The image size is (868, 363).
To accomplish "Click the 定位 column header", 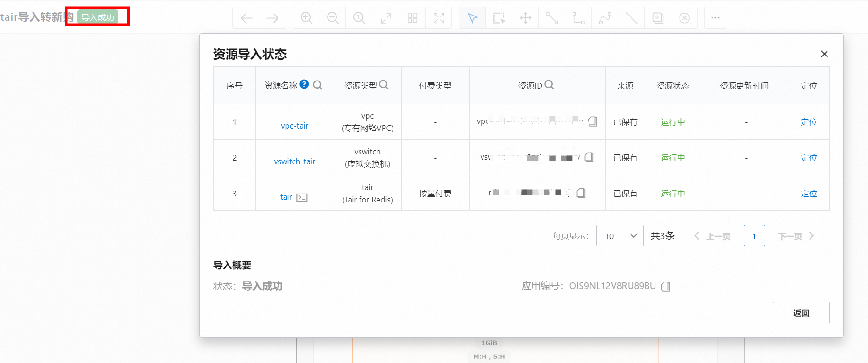I will 809,86.
